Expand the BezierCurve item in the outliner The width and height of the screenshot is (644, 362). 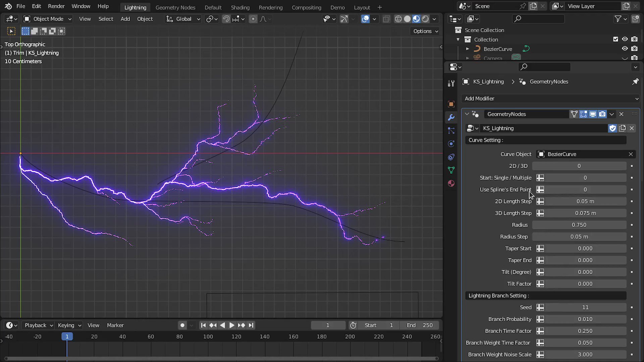[x=468, y=49]
